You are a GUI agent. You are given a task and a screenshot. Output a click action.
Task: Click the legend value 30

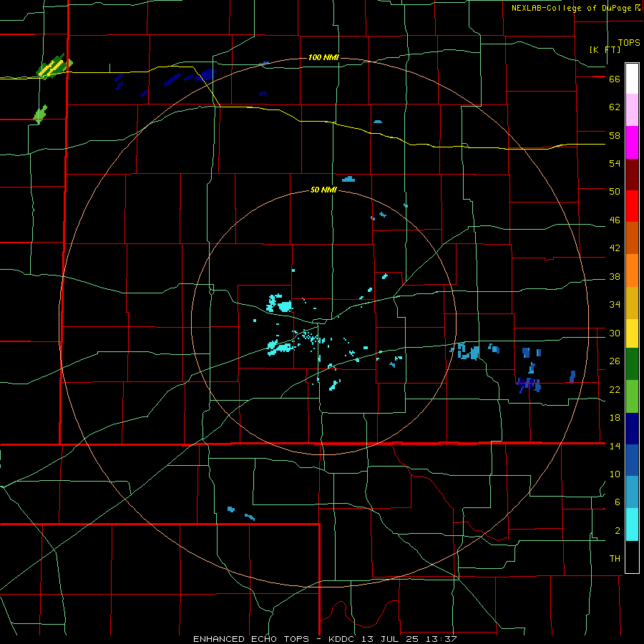pyautogui.click(x=615, y=333)
